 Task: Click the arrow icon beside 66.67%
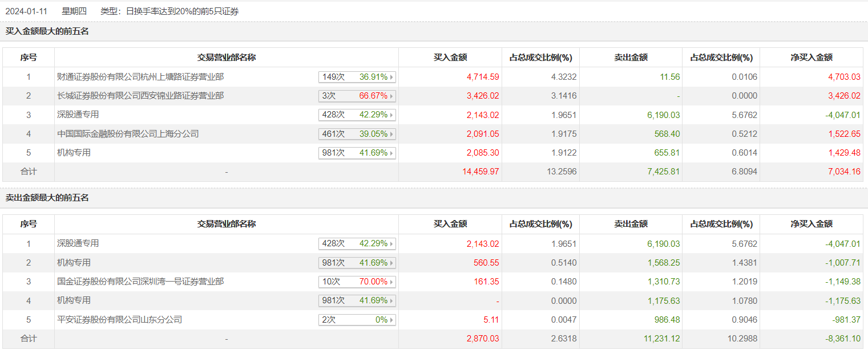[x=391, y=96]
